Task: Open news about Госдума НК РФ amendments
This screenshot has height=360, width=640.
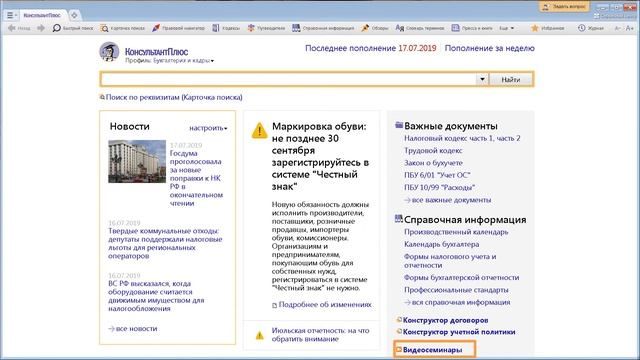Action: pos(196,178)
